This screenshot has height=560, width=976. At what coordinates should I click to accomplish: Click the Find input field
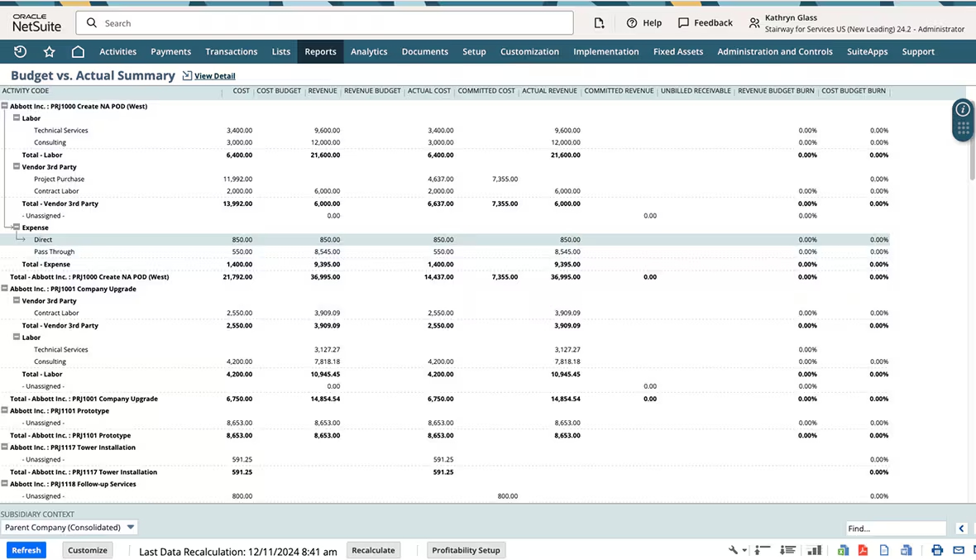click(x=896, y=528)
